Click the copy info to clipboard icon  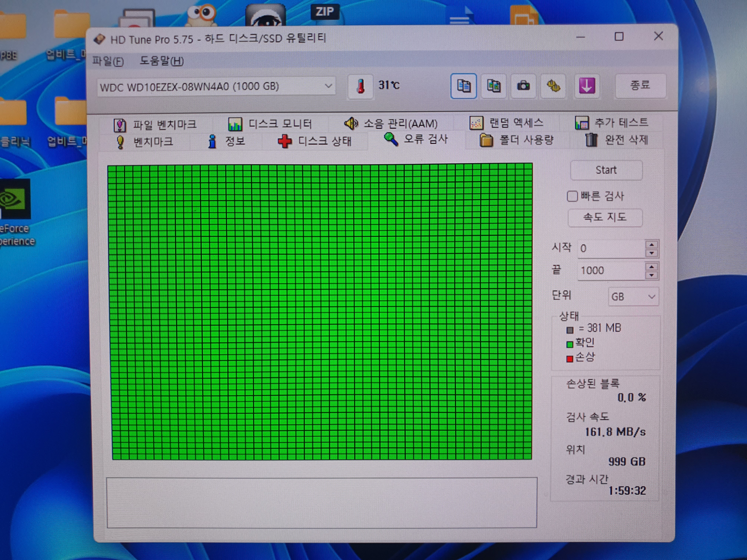click(463, 86)
